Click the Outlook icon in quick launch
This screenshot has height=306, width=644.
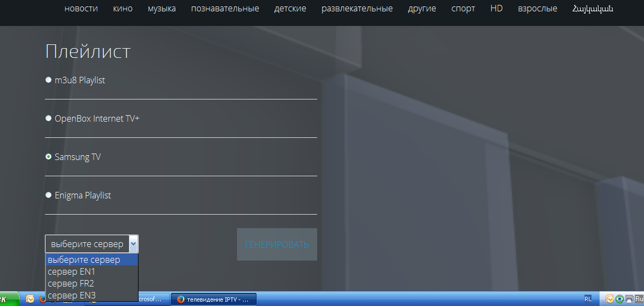(30, 299)
